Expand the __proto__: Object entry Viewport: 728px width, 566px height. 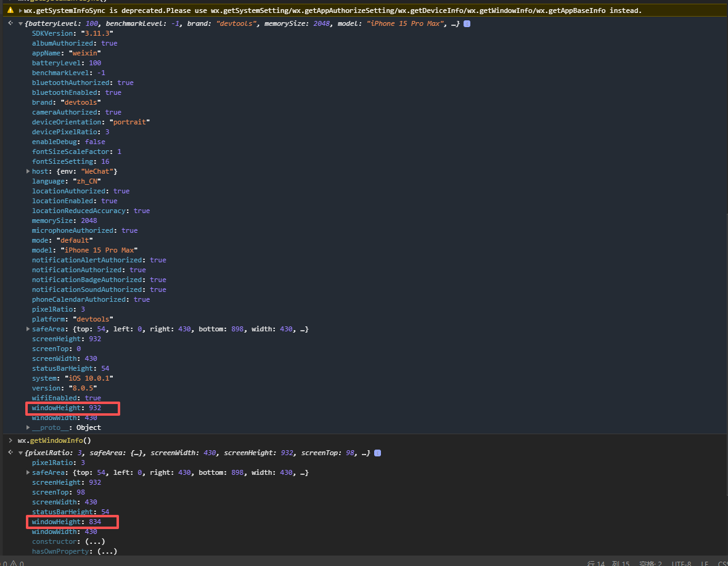click(x=28, y=427)
